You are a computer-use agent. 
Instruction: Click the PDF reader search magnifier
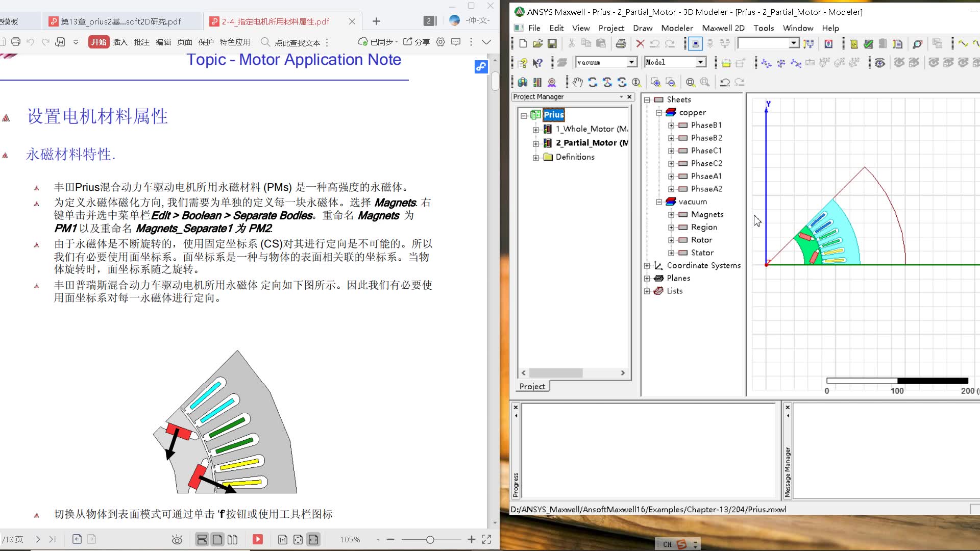point(265,42)
